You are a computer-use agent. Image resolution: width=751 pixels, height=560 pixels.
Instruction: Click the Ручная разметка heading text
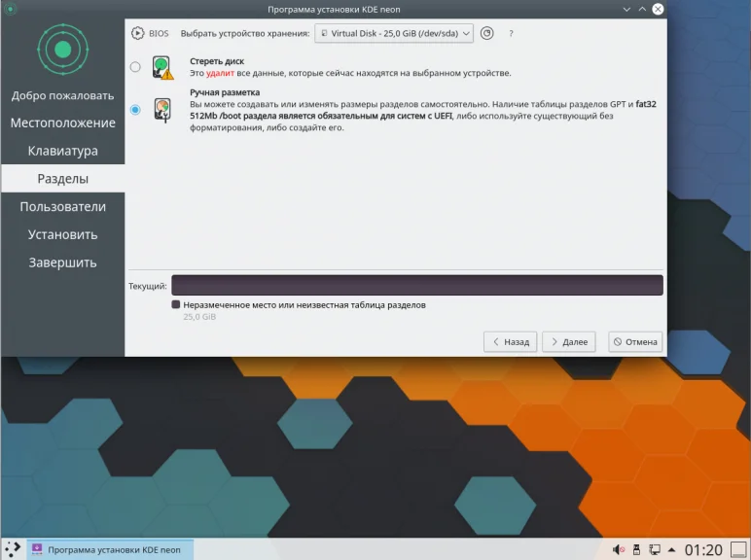pos(225,92)
